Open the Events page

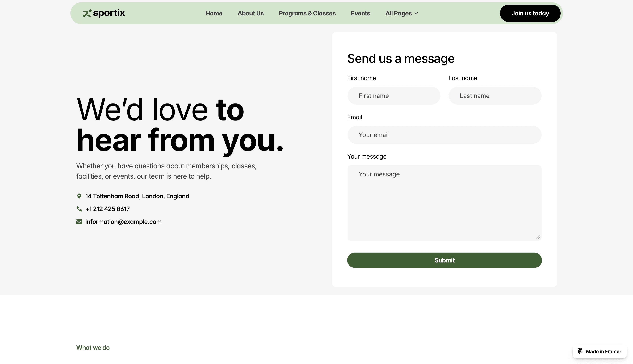coord(360,14)
